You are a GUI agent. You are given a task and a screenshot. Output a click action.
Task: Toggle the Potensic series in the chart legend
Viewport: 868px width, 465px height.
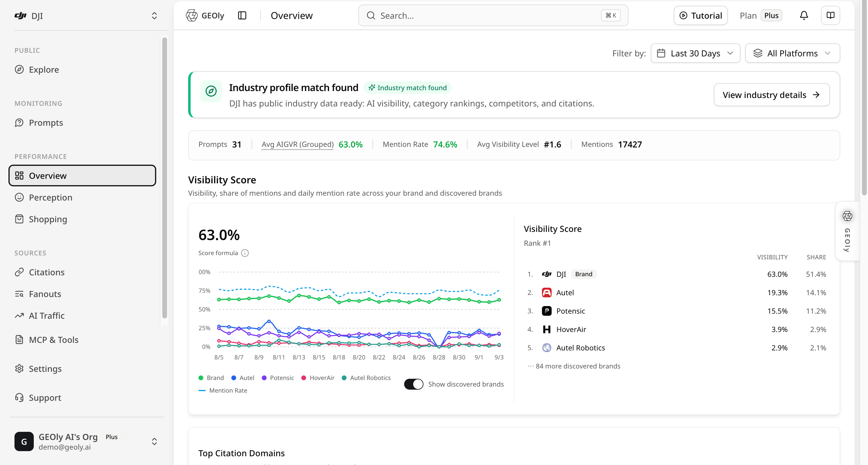(278, 378)
